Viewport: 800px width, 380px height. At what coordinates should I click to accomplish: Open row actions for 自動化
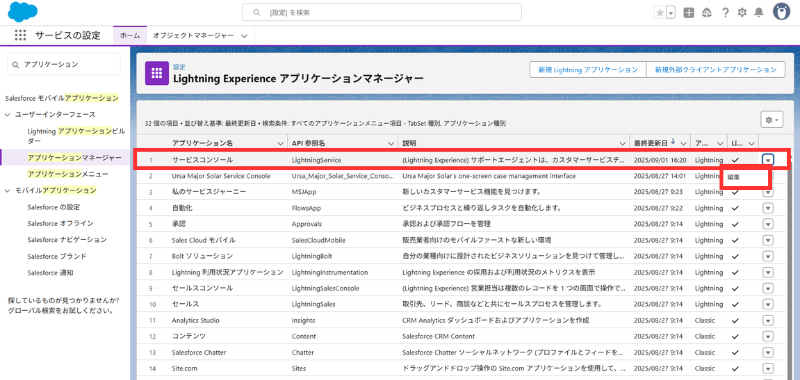[768, 209]
